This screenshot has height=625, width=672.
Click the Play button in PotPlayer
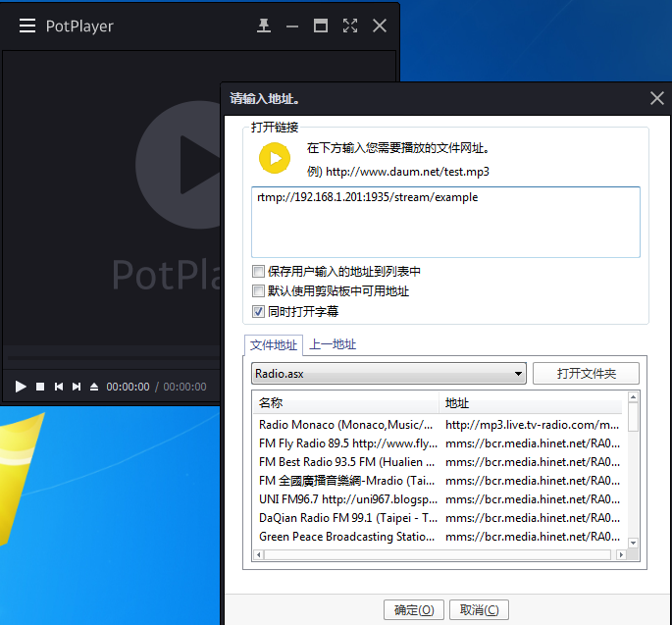click(21, 387)
